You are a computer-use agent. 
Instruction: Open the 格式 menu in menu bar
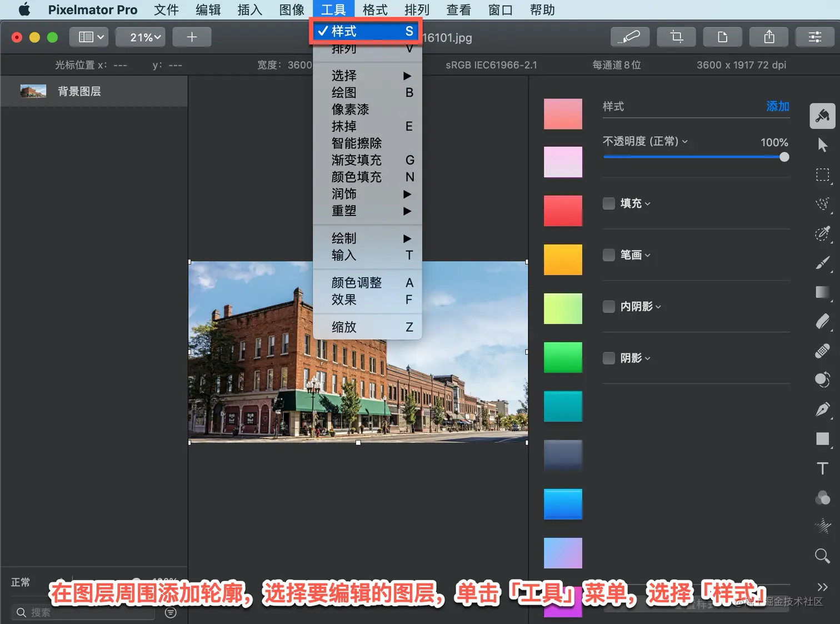[375, 9]
